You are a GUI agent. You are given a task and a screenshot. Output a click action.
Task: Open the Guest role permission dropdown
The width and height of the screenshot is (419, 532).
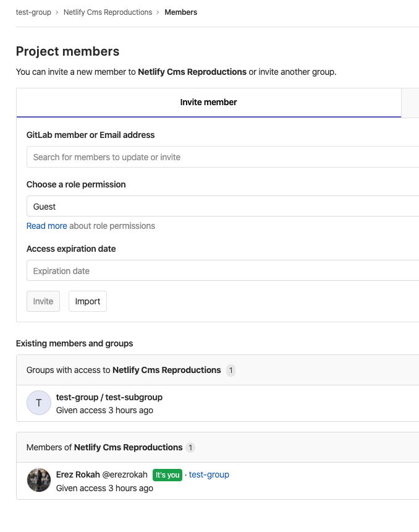click(x=222, y=206)
